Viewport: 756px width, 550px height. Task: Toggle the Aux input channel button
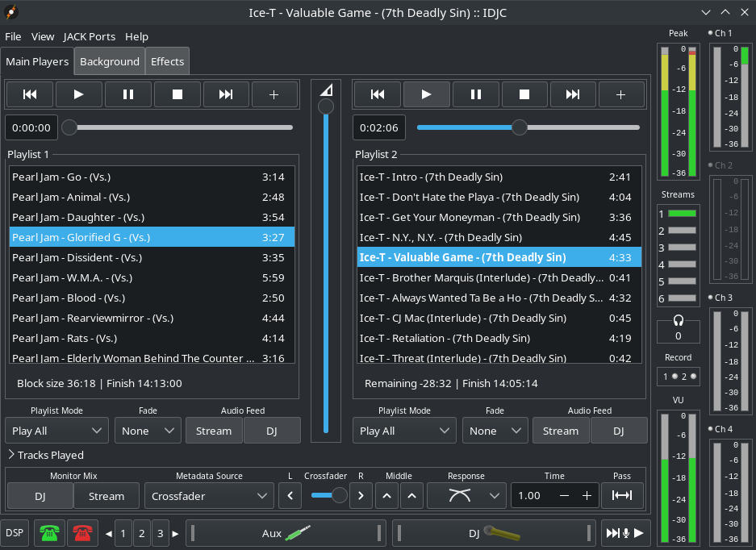(286, 533)
